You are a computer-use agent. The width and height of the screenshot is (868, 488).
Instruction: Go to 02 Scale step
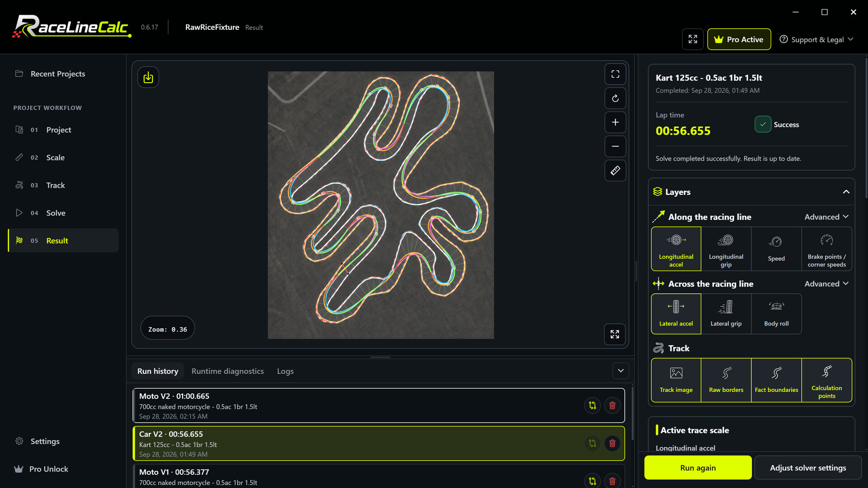[x=63, y=158]
